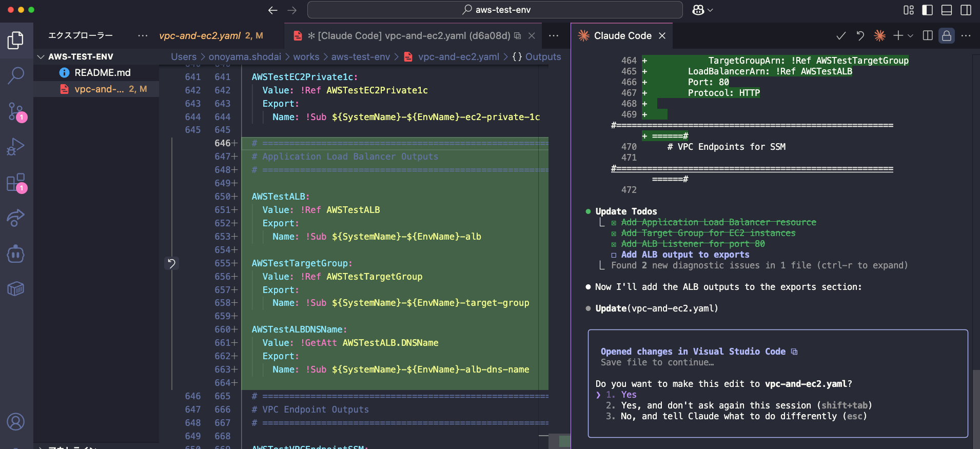Accept changes with the checkmark icon
Screen dimensions: 980x449
[x=841, y=35]
